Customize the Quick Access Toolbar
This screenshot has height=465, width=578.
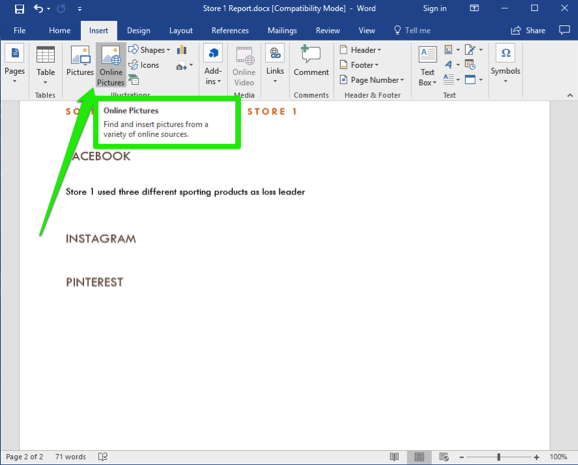tap(80, 9)
